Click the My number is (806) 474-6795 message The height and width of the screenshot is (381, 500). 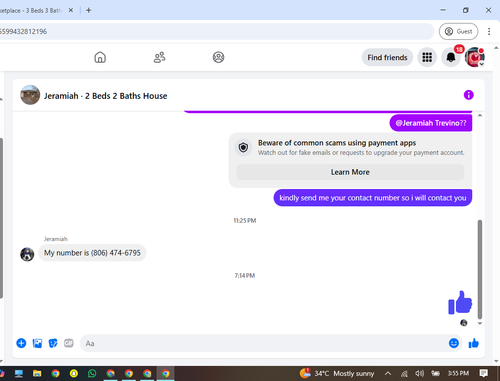92,253
